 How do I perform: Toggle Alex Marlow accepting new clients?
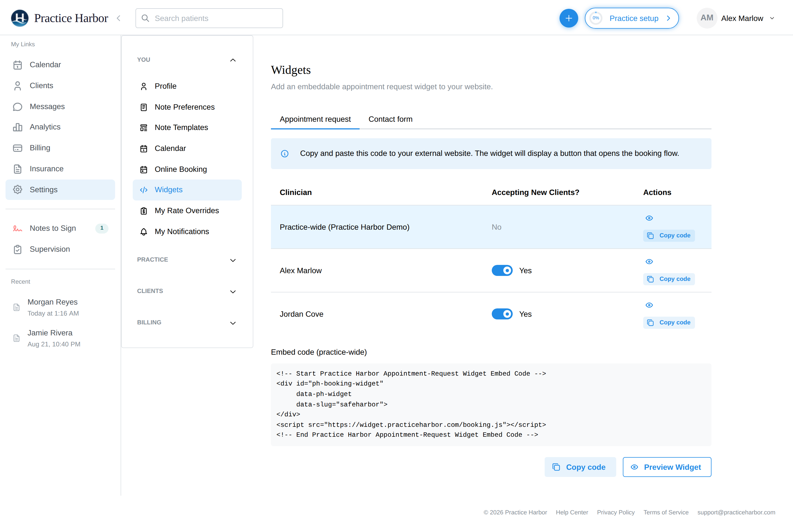(x=502, y=271)
